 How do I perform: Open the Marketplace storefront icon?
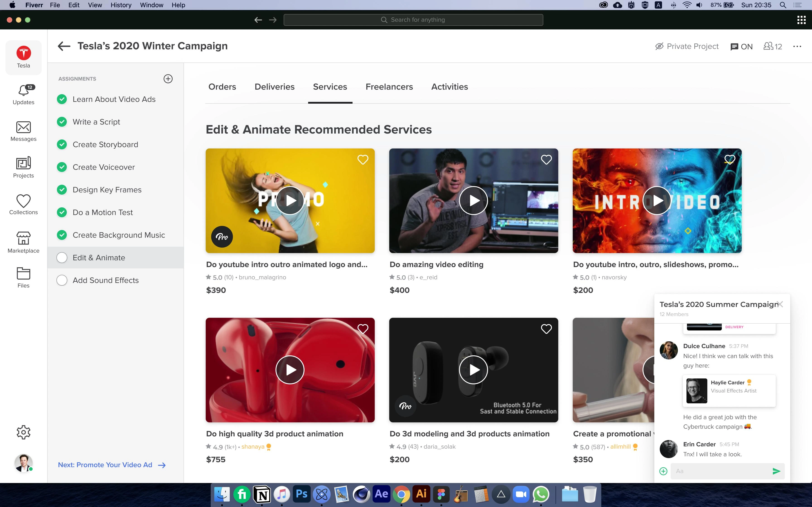point(24,238)
